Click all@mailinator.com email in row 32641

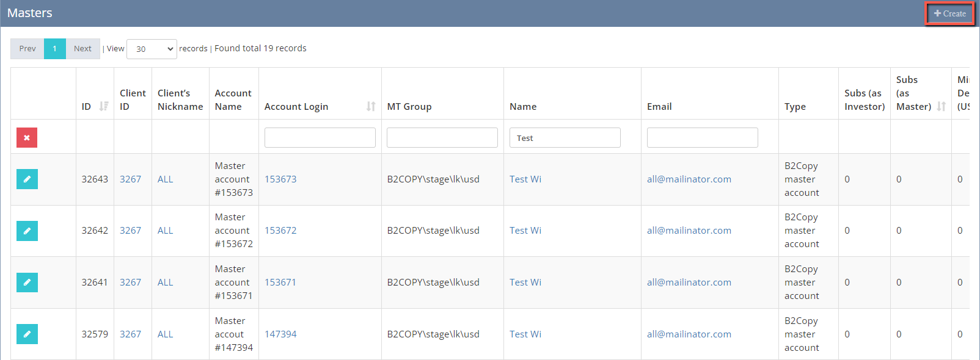(x=689, y=282)
